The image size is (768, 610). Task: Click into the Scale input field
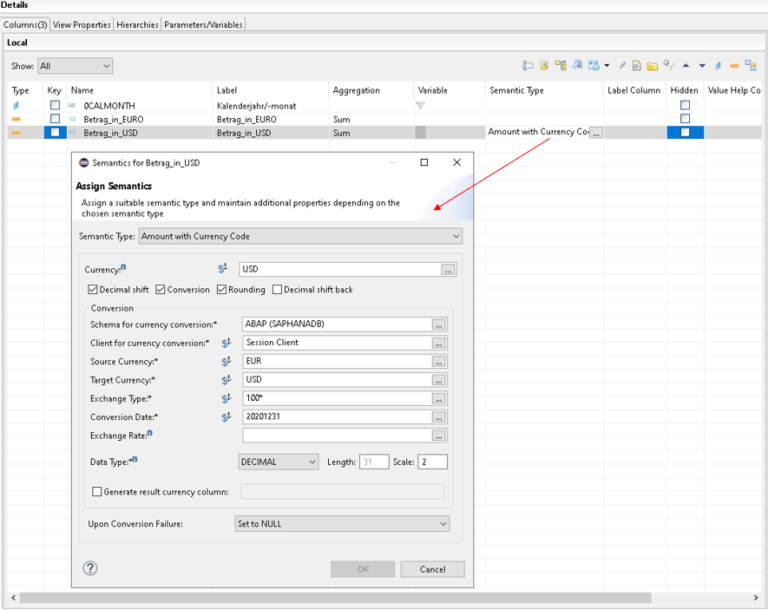(432, 462)
